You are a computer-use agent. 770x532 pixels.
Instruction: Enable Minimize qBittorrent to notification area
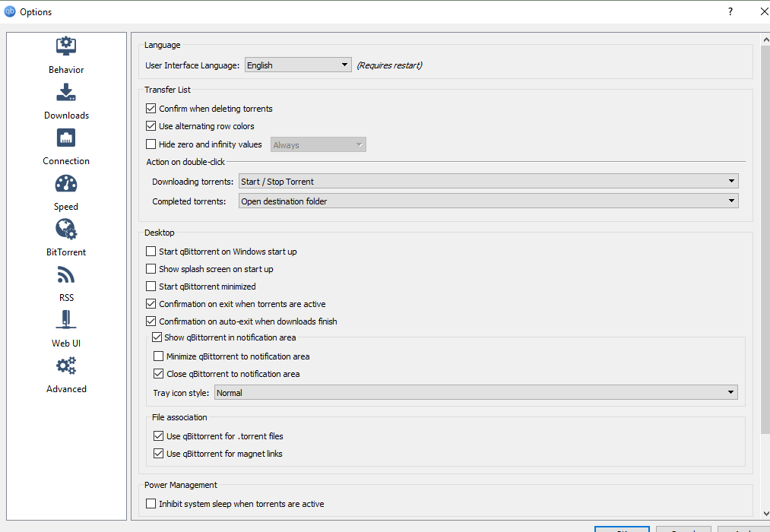(159, 356)
